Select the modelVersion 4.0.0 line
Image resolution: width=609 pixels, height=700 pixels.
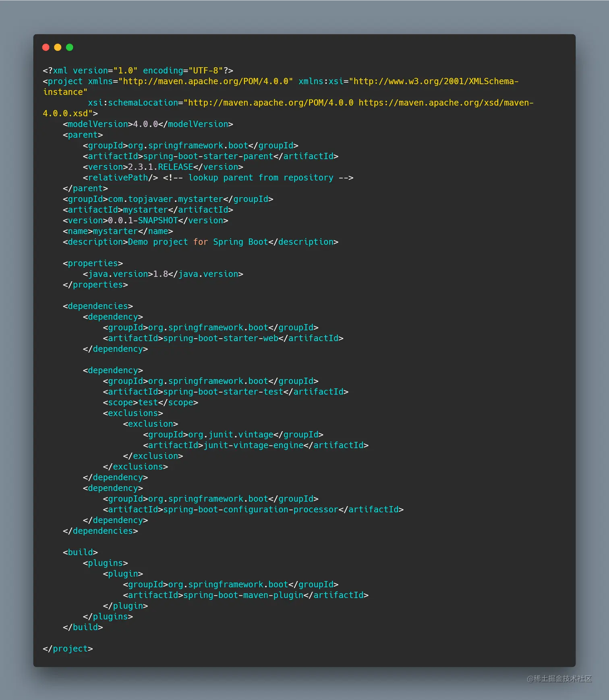pos(148,124)
